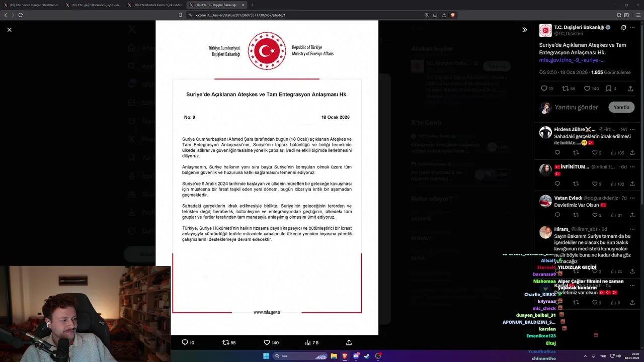Close the photo viewer with the X icon
Image resolution: width=644 pixels, height=362 pixels.
[x=9, y=30]
